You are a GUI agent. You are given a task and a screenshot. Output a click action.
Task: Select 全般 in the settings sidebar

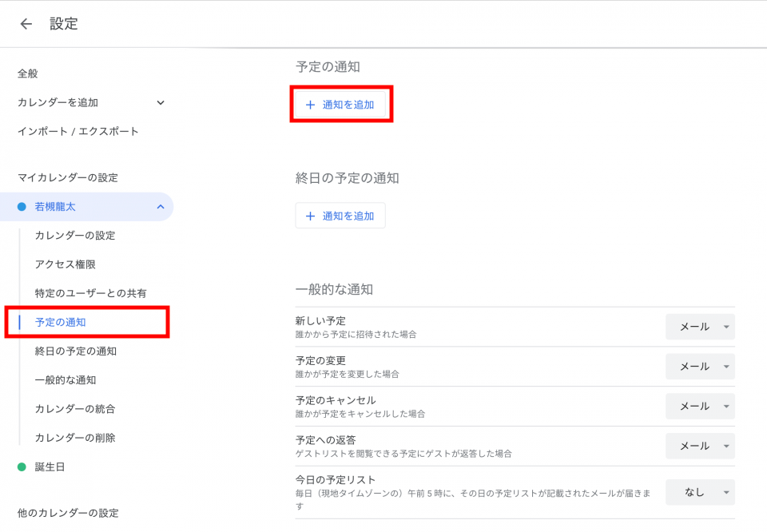[x=28, y=73]
